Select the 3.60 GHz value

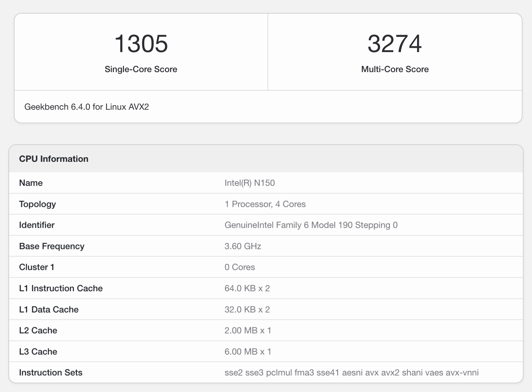click(x=243, y=246)
